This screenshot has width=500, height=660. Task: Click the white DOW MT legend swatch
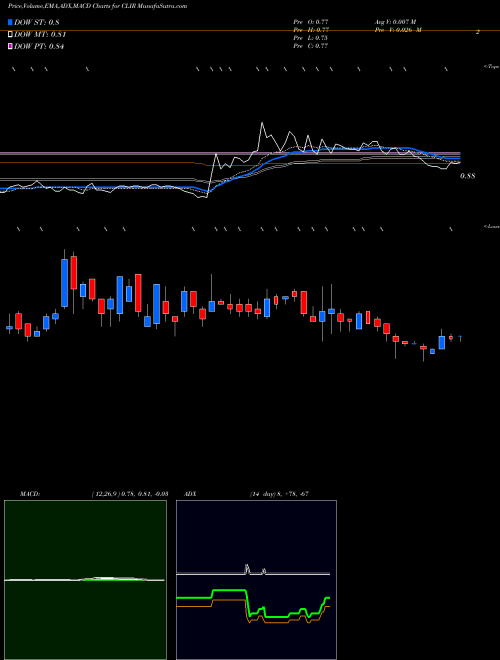pos(10,35)
